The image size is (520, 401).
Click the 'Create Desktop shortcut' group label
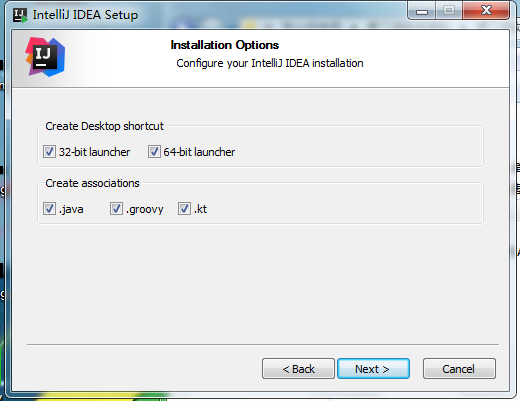(104, 126)
